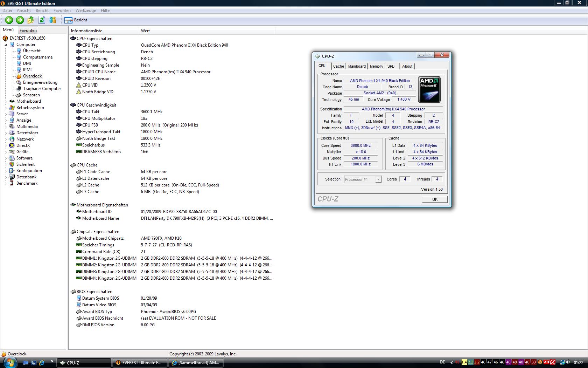Switch to SPD tab in CPU-Z

point(391,66)
